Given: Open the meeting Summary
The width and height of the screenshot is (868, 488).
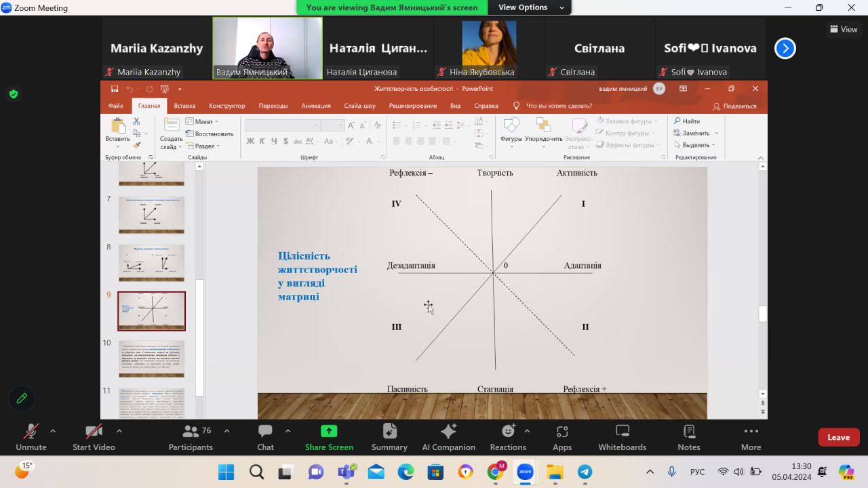Looking at the screenshot, I should [389, 437].
